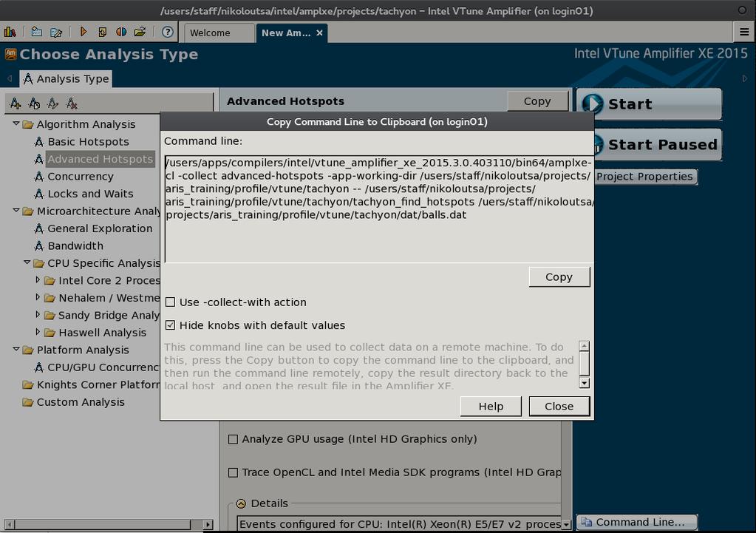756x533 pixels.
Task: Click the Start button
Action: [x=649, y=103]
